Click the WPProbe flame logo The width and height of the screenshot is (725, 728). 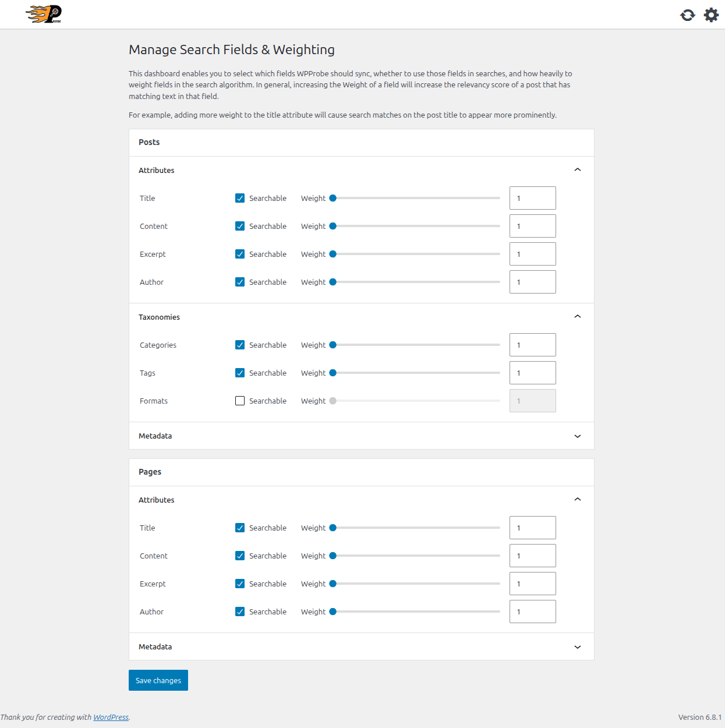(44, 14)
